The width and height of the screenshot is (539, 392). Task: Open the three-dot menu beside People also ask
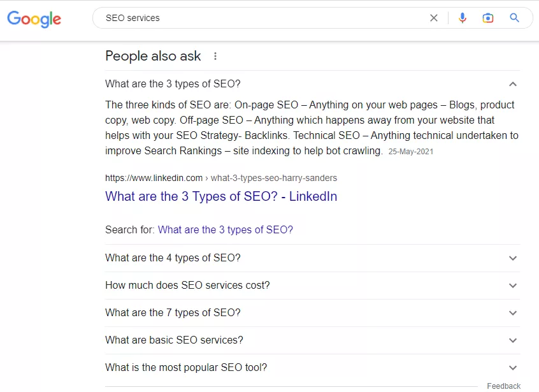point(215,56)
